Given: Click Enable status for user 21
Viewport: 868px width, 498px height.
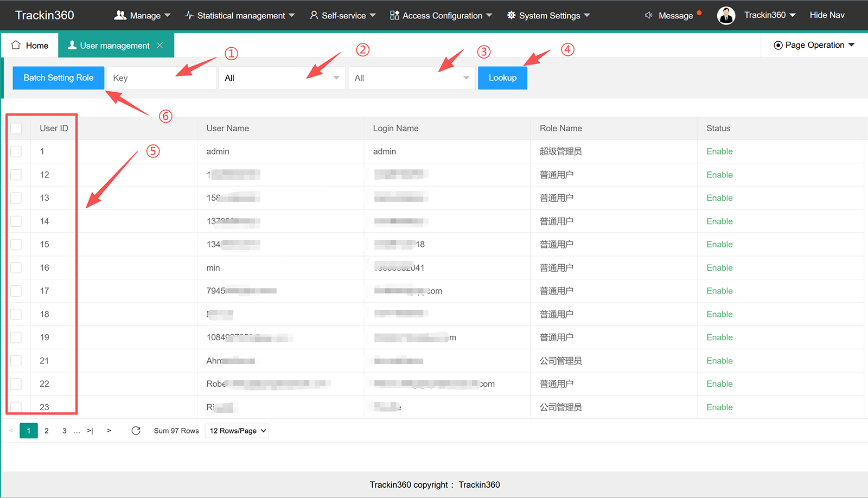Looking at the screenshot, I should [x=719, y=361].
